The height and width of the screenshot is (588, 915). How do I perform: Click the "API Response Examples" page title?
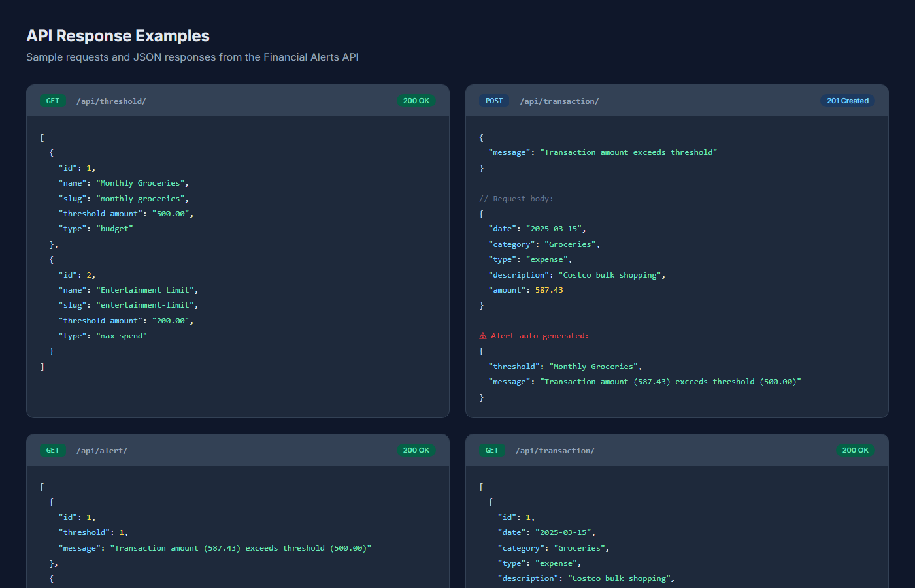tap(118, 36)
